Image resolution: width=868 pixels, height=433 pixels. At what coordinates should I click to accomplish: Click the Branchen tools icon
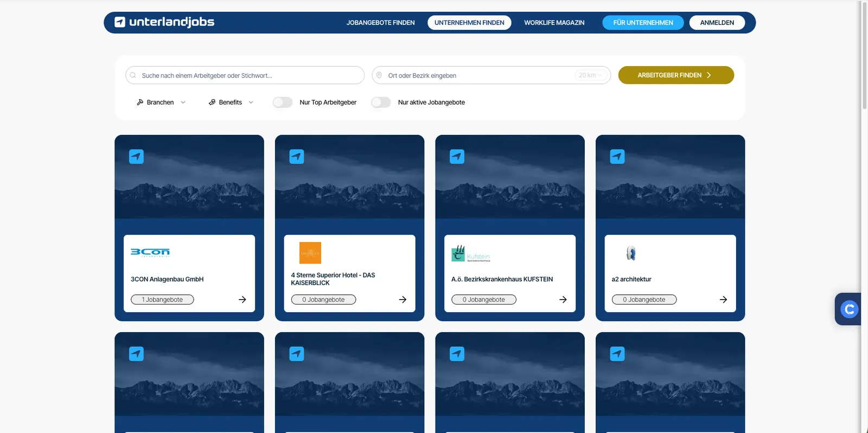pyautogui.click(x=140, y=102)
